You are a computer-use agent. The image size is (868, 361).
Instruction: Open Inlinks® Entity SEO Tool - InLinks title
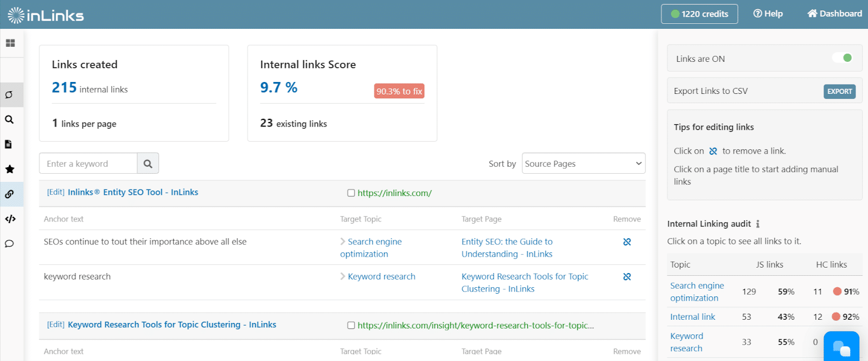(x=133, y=192)
